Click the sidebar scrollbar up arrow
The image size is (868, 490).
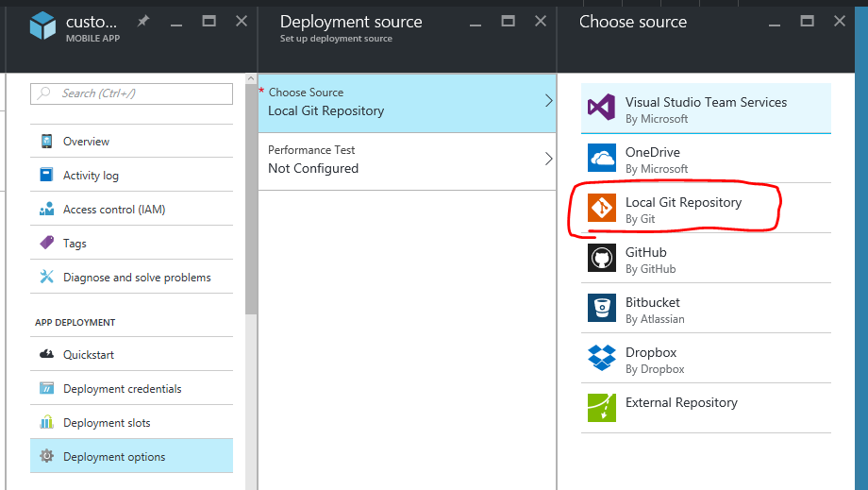coord(251,78)
